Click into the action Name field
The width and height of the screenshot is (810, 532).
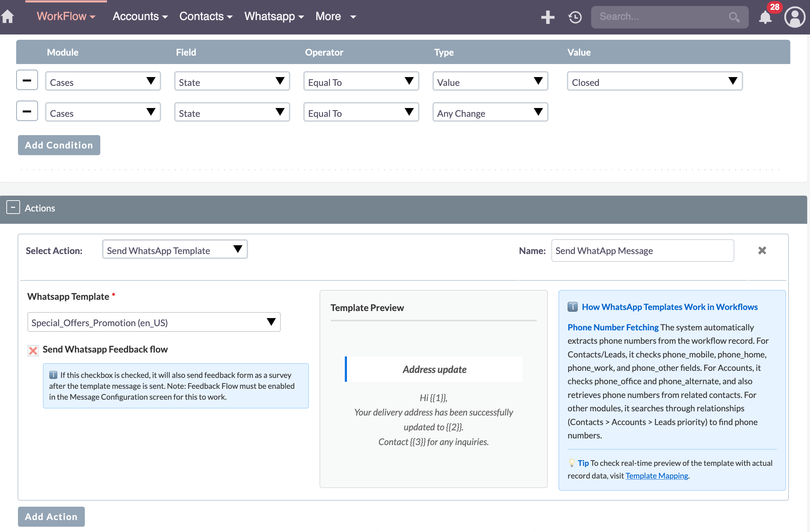[642, 251]
